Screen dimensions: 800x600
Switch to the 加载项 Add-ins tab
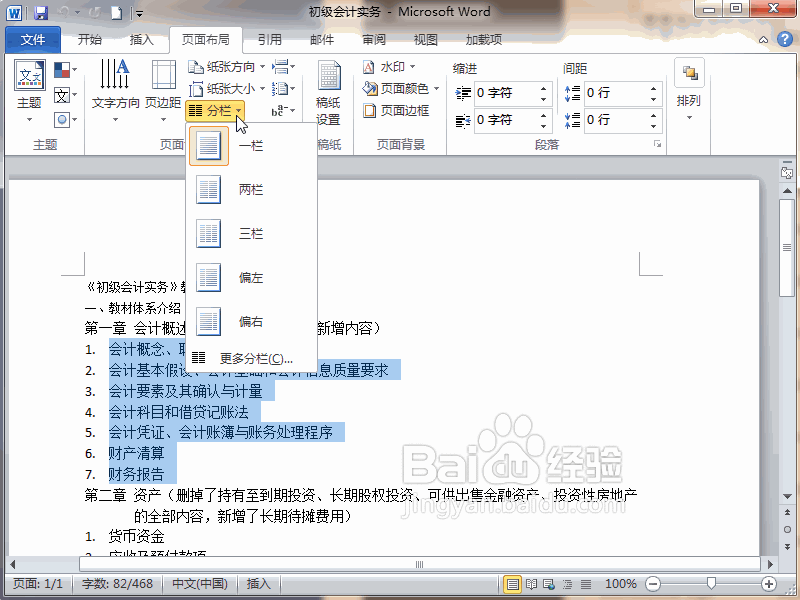pyautogui.click(x=484, y=39)
